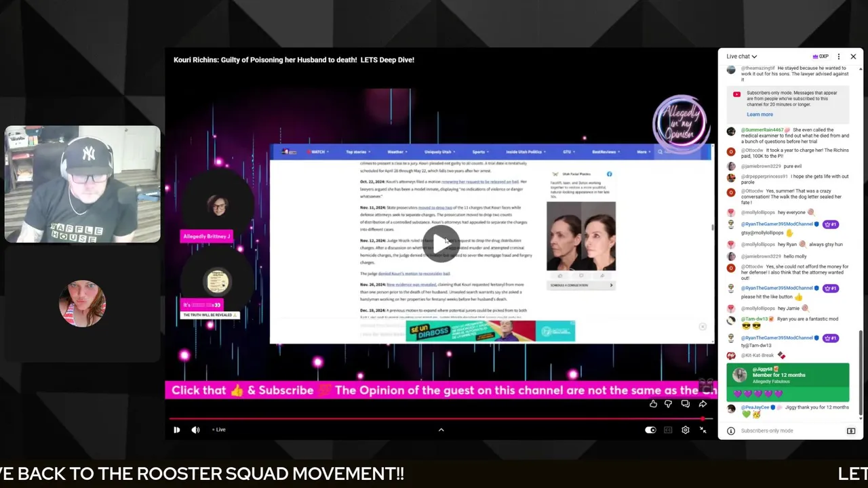868x488 pixels.
Task: Click Allegedly Brittney J avatar
Action: coord(218,206)
